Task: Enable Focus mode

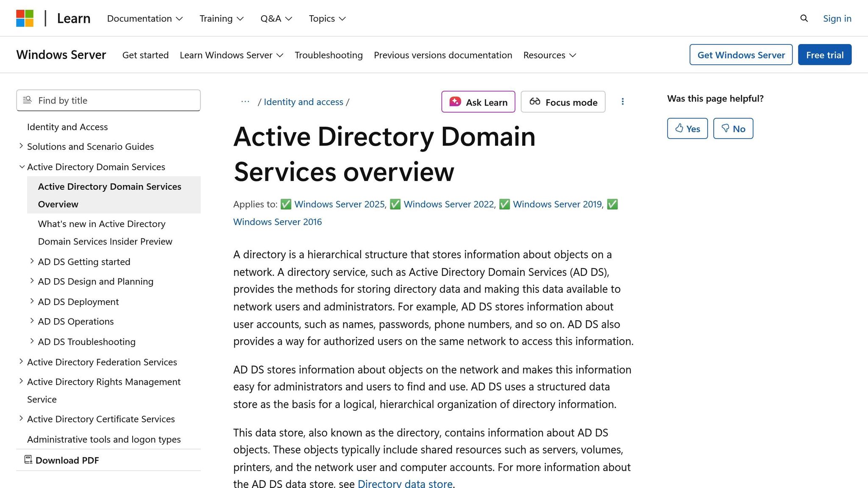Action: click(563, 102)
